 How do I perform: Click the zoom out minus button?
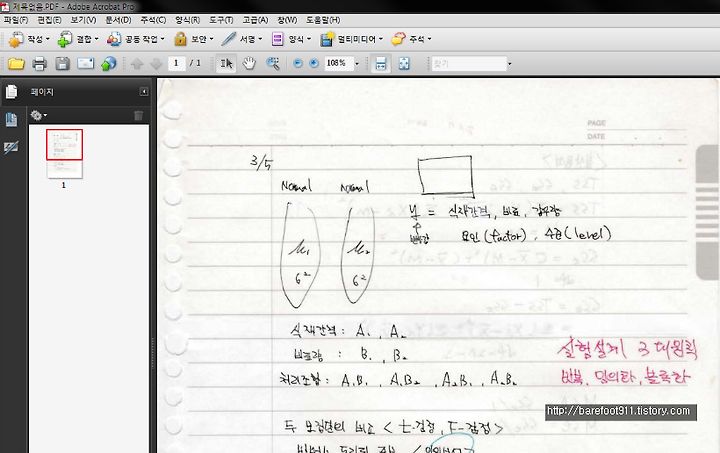tap(298, 63)
